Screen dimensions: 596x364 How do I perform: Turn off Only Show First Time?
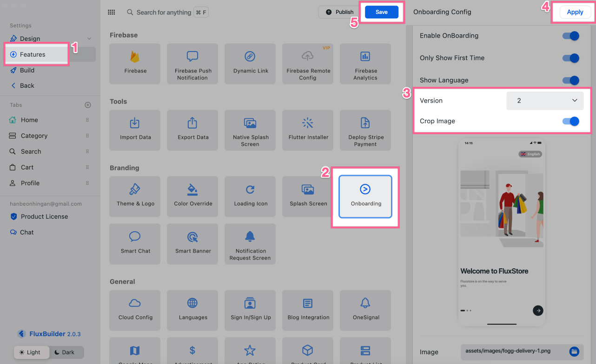click(570, 58)
